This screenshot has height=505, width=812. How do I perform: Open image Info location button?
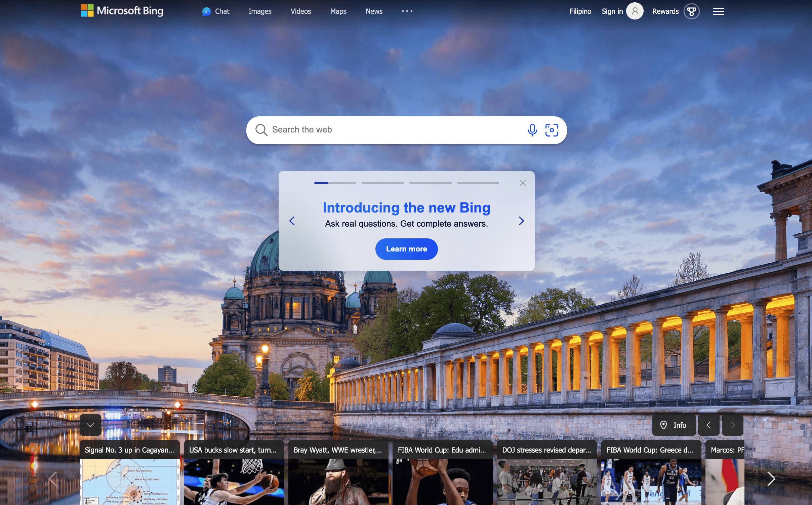coord(674,425)
